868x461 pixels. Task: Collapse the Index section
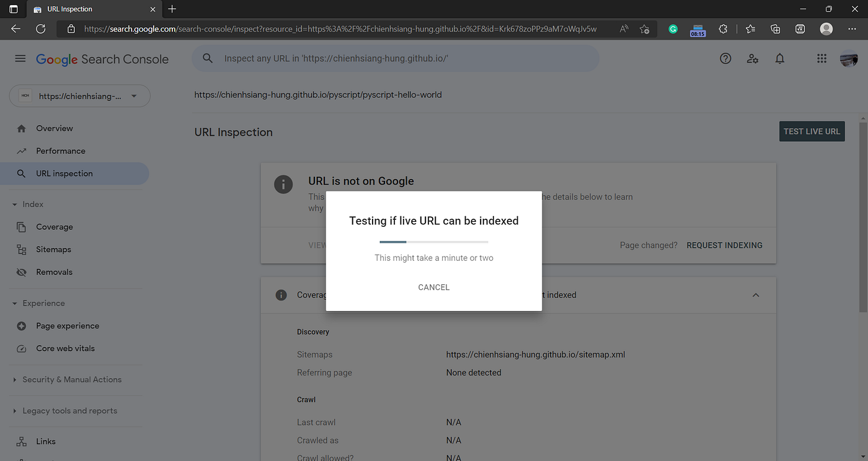coord(15,204)
